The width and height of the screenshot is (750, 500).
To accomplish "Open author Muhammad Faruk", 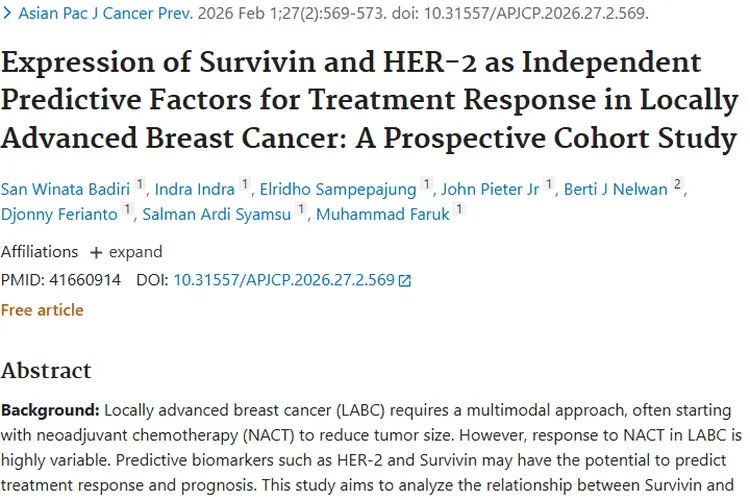I will [x=383, y=214].
